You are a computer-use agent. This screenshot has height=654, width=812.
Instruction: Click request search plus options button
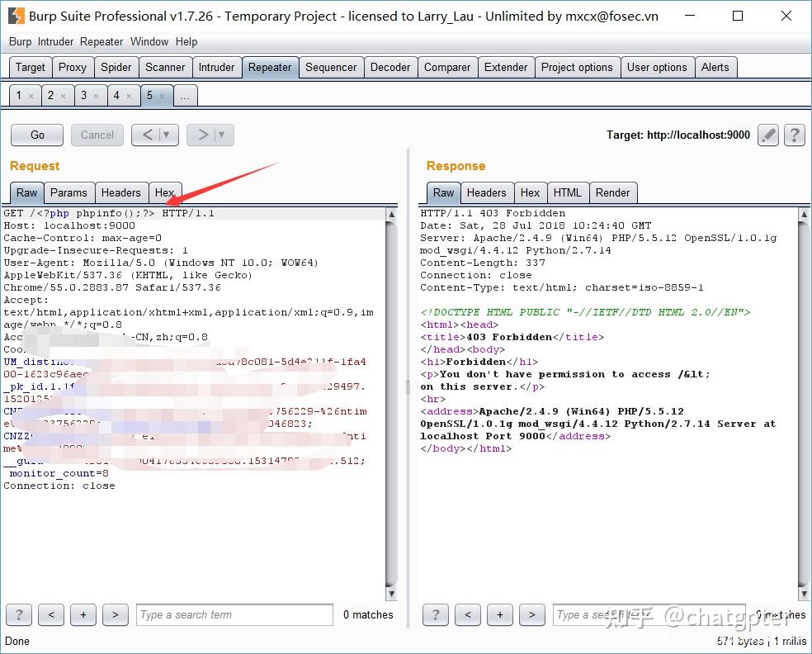click(83, 614)
